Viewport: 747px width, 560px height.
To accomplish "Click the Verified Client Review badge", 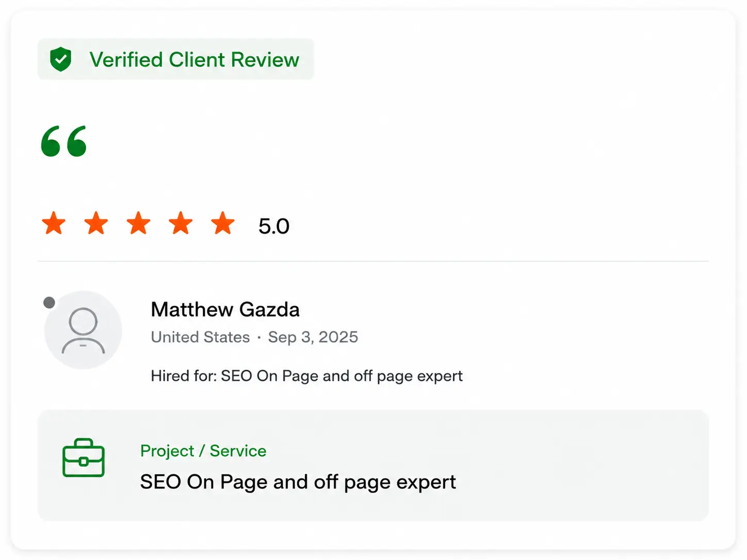I will click(176, 59).
